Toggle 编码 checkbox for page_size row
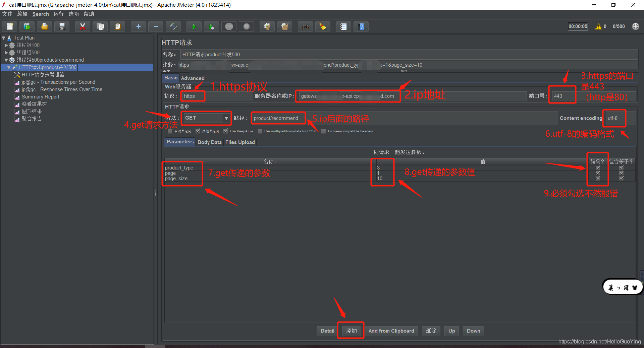The width and height of the screenshot is (644, 348). coord(598,179)
